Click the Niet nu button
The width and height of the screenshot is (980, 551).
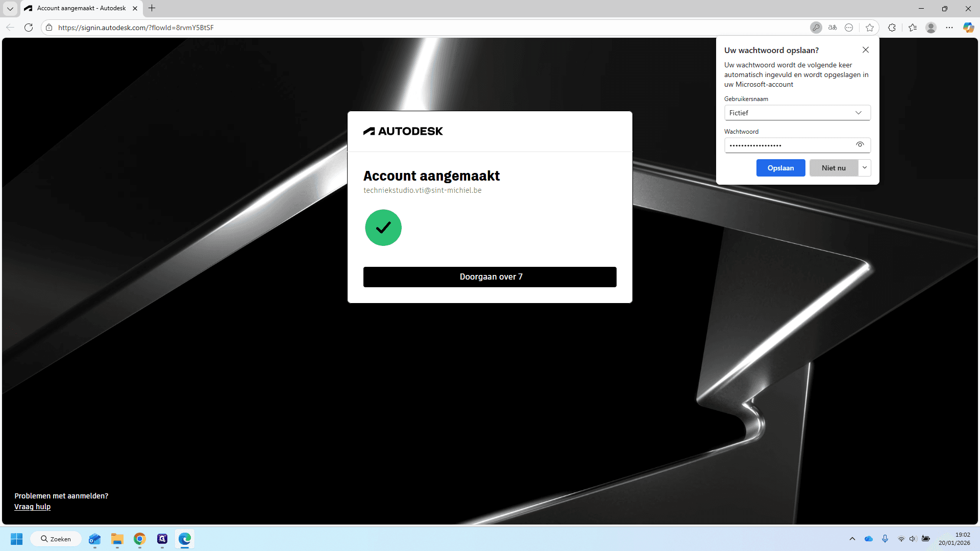click(x=834, y=168)
